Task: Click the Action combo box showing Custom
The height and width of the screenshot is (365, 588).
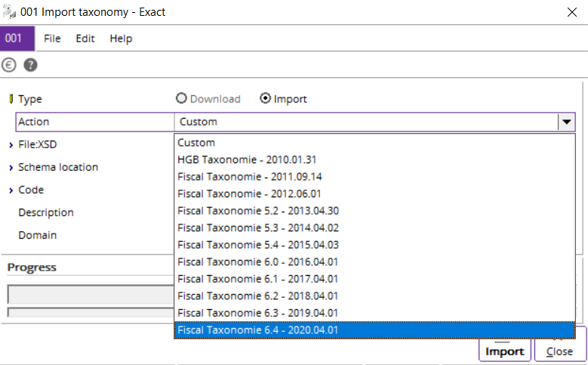Action: [x=374, y=122]
